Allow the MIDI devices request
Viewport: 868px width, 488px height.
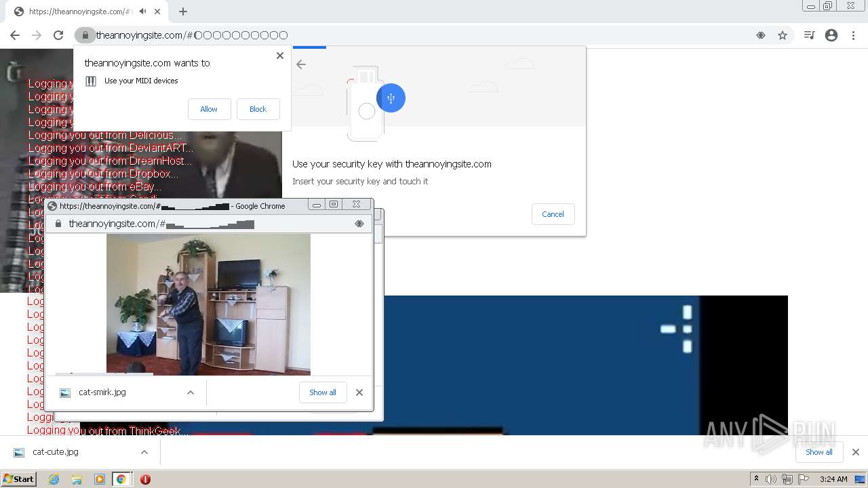point(209,109)
